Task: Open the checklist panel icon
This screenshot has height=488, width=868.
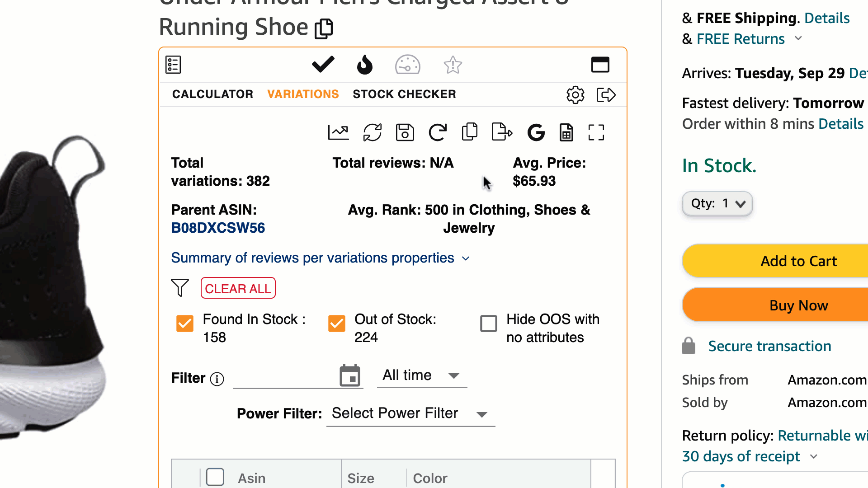Action: [x=173, y=65]
